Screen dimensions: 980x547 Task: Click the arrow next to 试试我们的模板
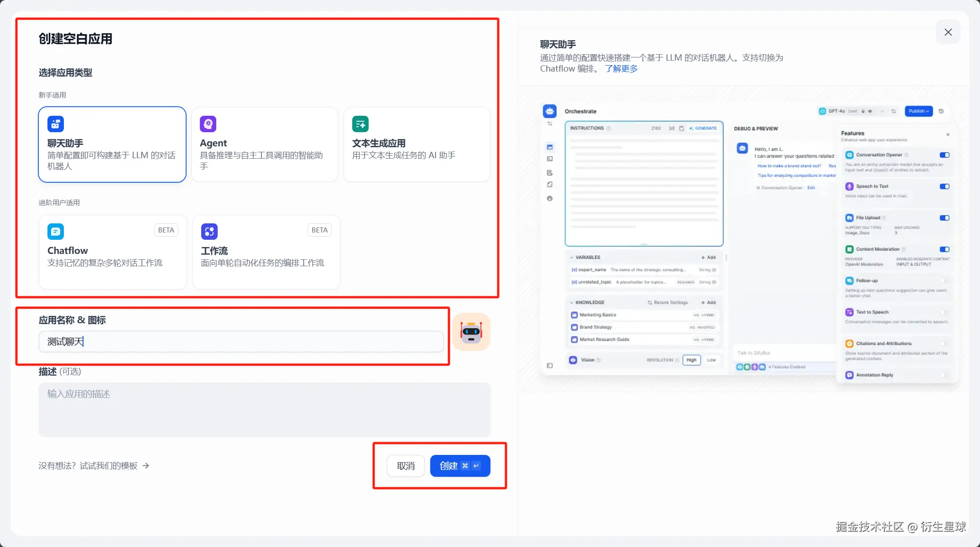(146, 466)
